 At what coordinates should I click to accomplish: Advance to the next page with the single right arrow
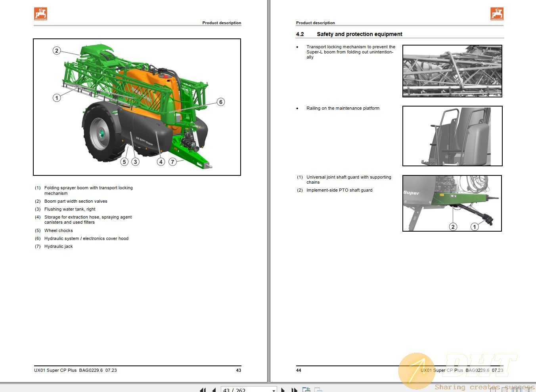click(x=283, y=390)
